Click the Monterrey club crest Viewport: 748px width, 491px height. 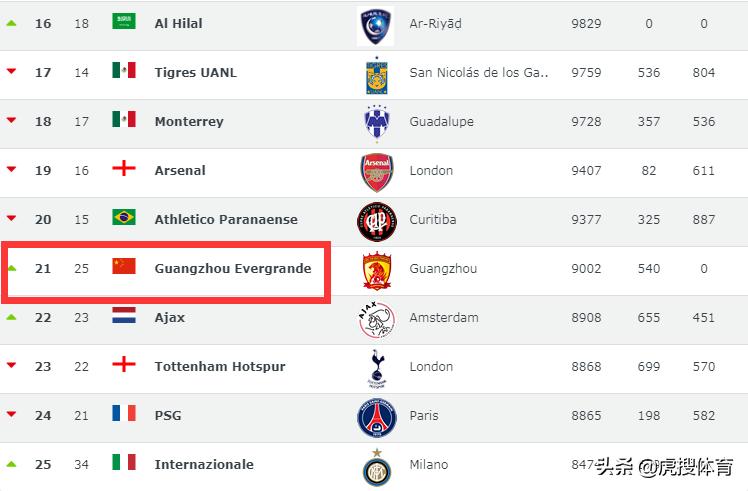(x=376, y=123)
